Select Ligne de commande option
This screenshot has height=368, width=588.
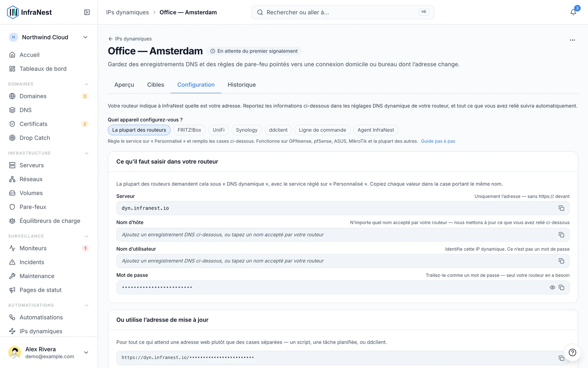pyautogui.click(x=322, y=130)
